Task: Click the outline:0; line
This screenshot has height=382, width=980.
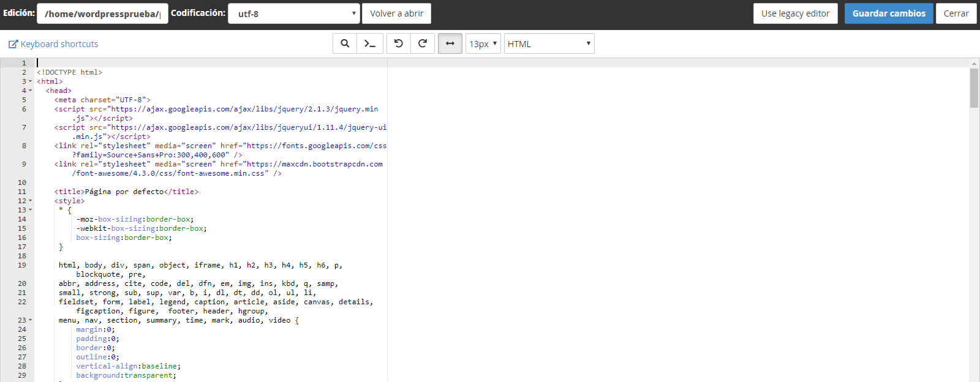Action: coord(98,357)
